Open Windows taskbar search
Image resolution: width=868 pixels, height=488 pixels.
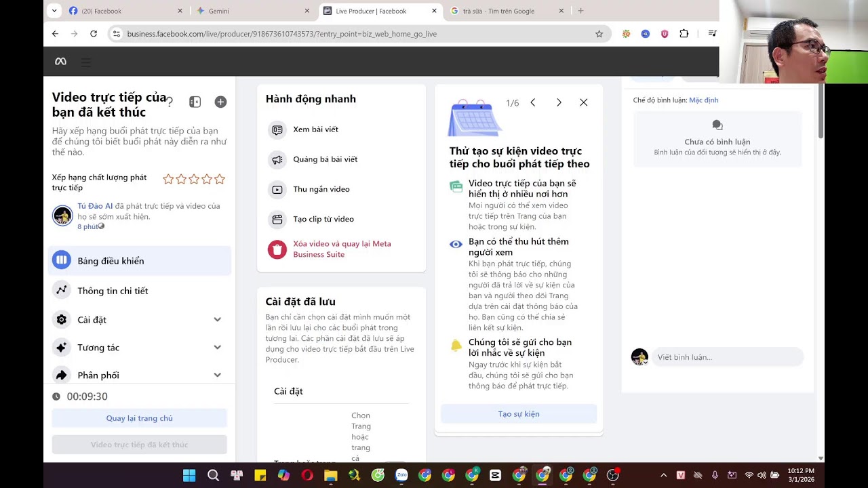point(213,475)
